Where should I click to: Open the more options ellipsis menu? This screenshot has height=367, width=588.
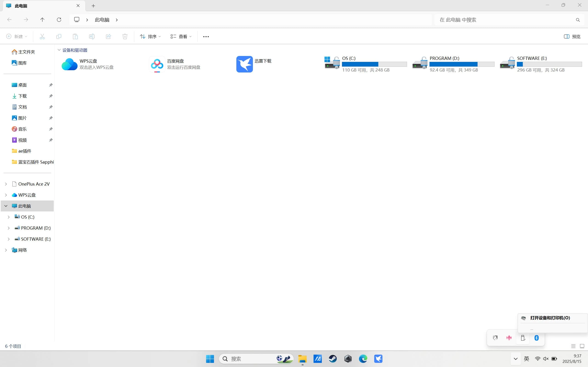(x=206, y=36)
